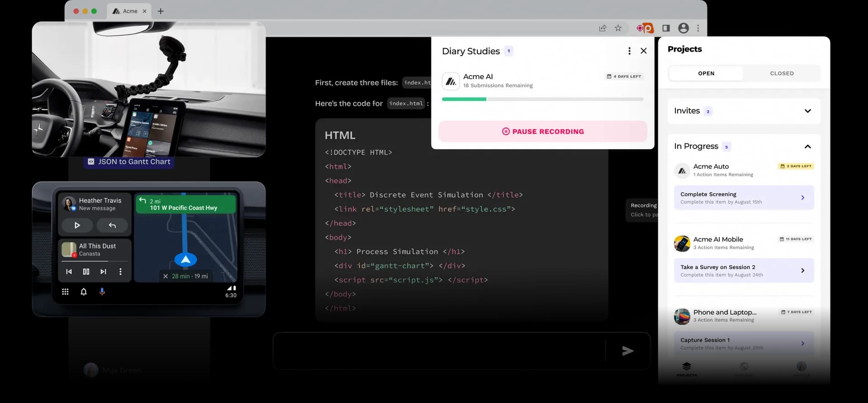Expand the Invites section
Screen dimensions: 868x403
[807, 111]
